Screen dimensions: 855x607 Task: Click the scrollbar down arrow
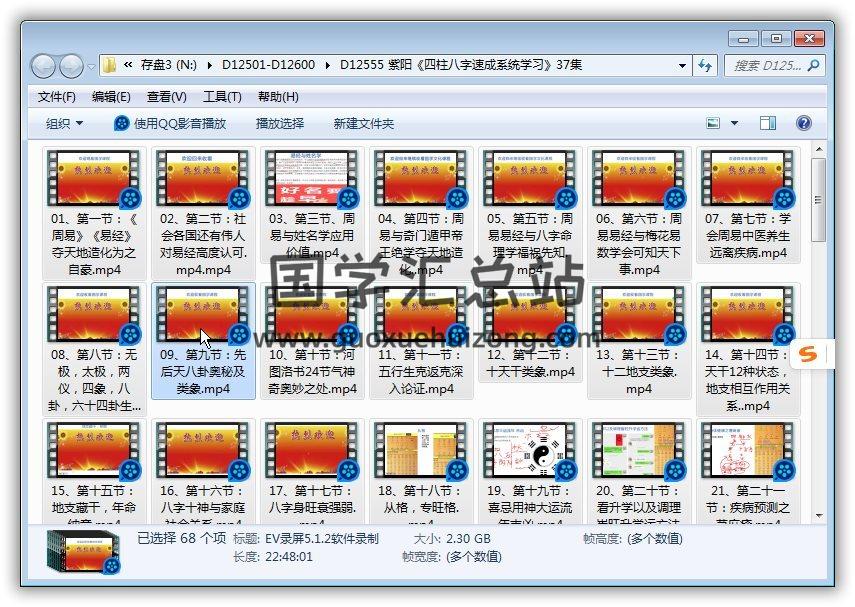pos(818,515)
